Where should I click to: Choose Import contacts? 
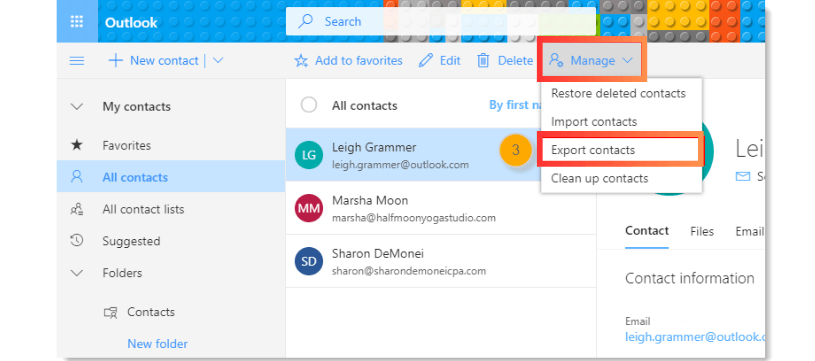point(594,122)
